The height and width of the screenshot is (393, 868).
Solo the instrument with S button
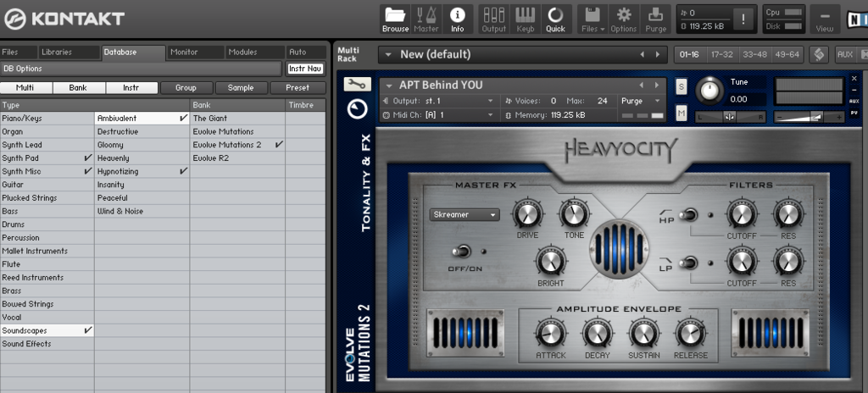pyautogui.click(x=682, y=86)
